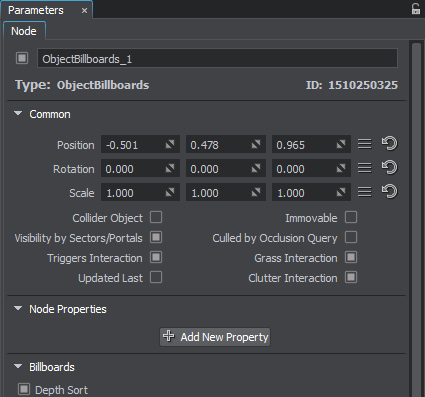The height and width of the screenshot is (397, 425).
Task: Click the Add New Property button
Action: click(x=215, y=337)
